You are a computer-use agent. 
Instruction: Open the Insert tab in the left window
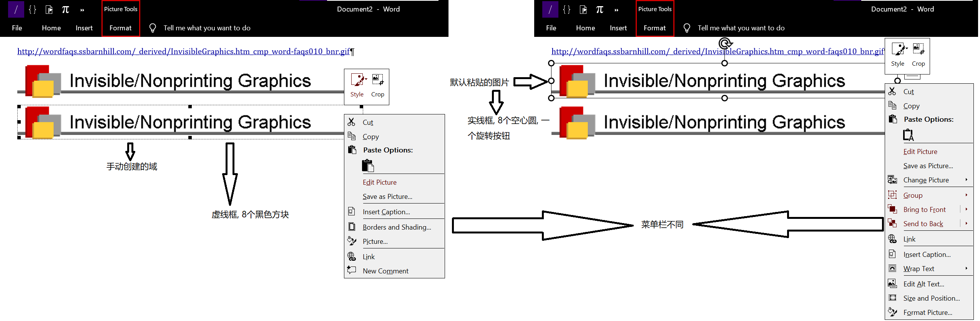tap(84, 28)
